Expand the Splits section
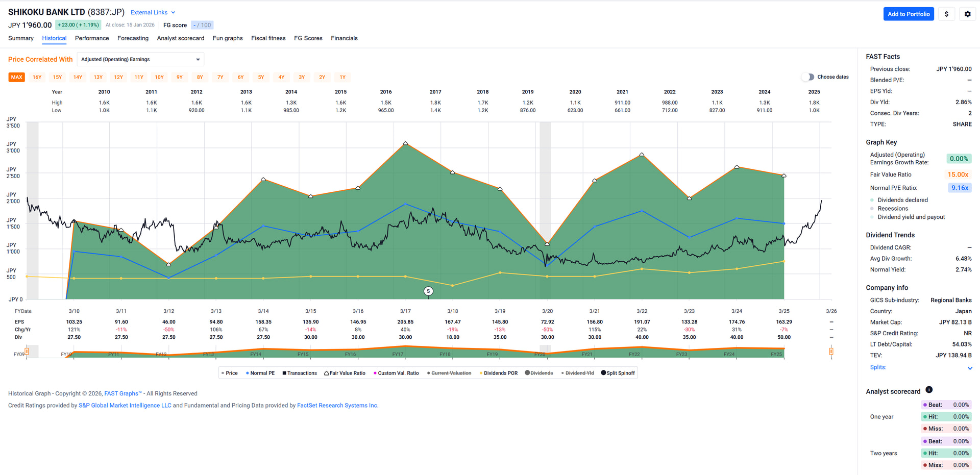 969,368
